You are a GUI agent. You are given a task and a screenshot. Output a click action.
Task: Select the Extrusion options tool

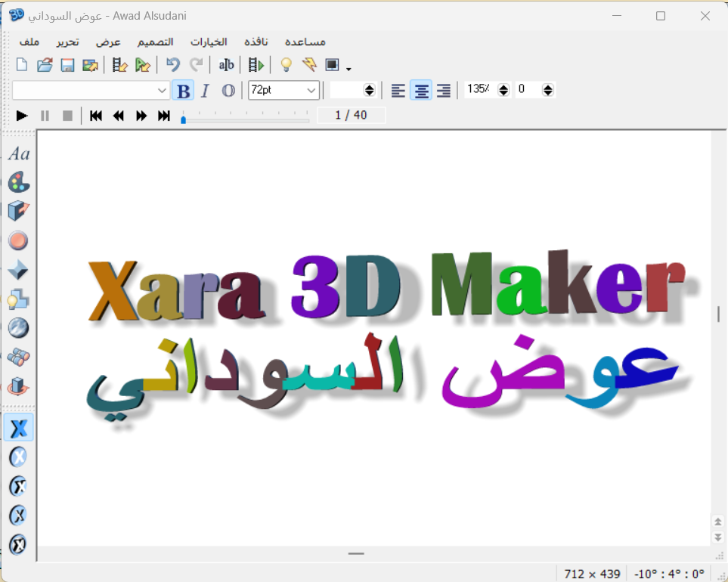[19, 211]
